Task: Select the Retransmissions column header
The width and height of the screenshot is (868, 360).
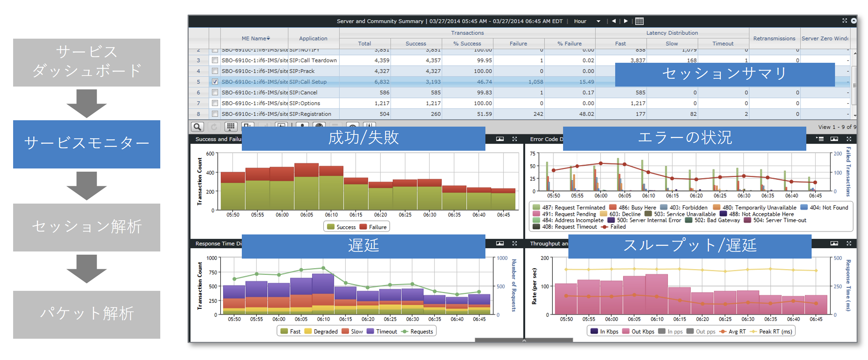Action: pyautogui.click(x=774, y=38)
